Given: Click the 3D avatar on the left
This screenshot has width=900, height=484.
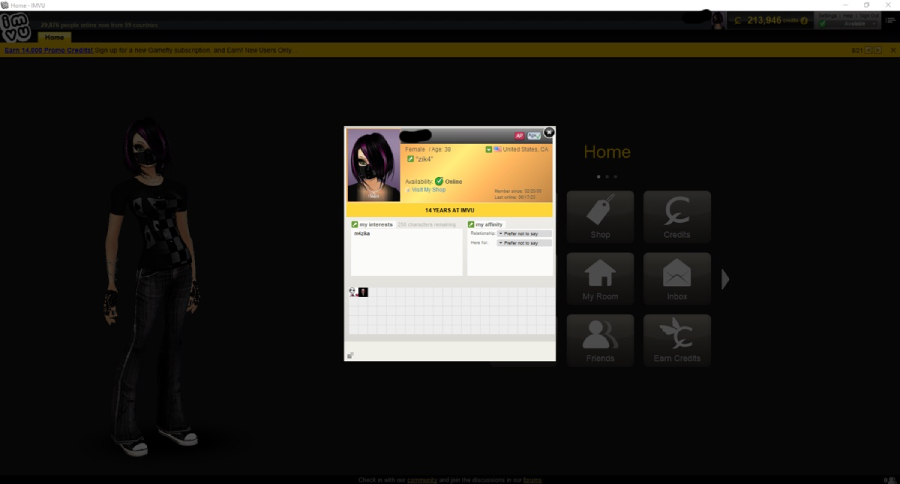Looking at the screenshot, I should pyautogui.click(x=152, y=287).
